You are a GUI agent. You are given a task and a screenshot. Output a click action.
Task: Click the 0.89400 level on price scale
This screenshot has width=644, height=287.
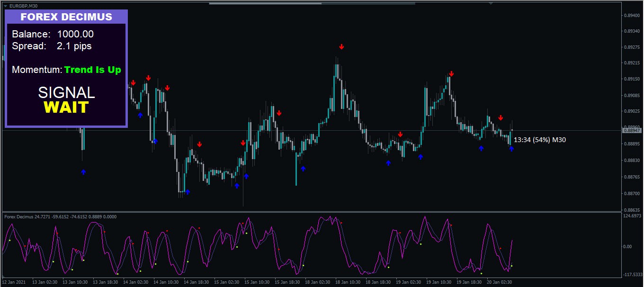(632, 15)
